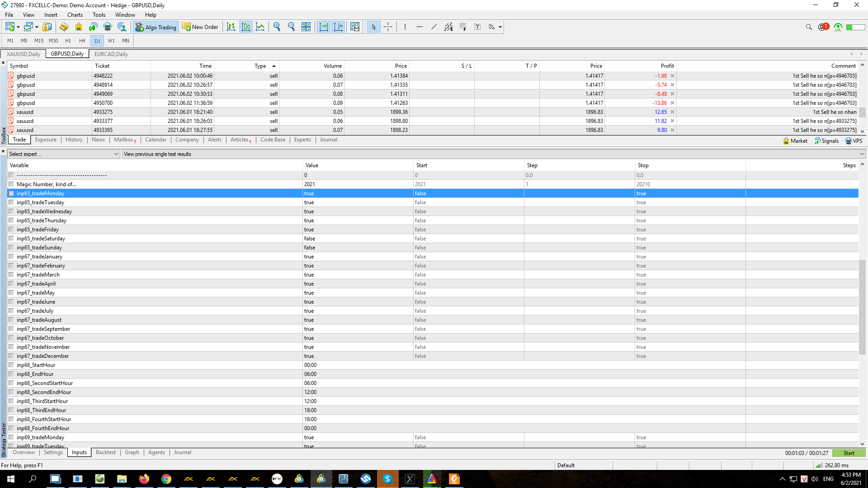868x488 pixels.
Task: Switch chart to line chart type
Action: coord(260,27)
